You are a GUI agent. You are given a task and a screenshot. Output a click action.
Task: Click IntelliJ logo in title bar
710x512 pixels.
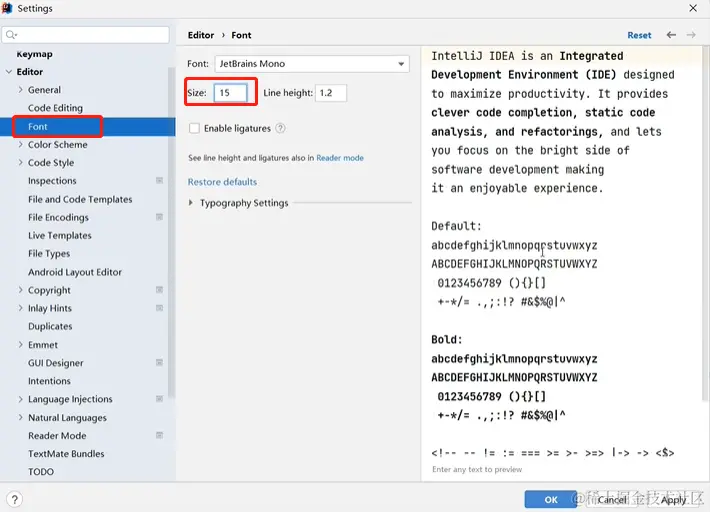click(7, 8)
